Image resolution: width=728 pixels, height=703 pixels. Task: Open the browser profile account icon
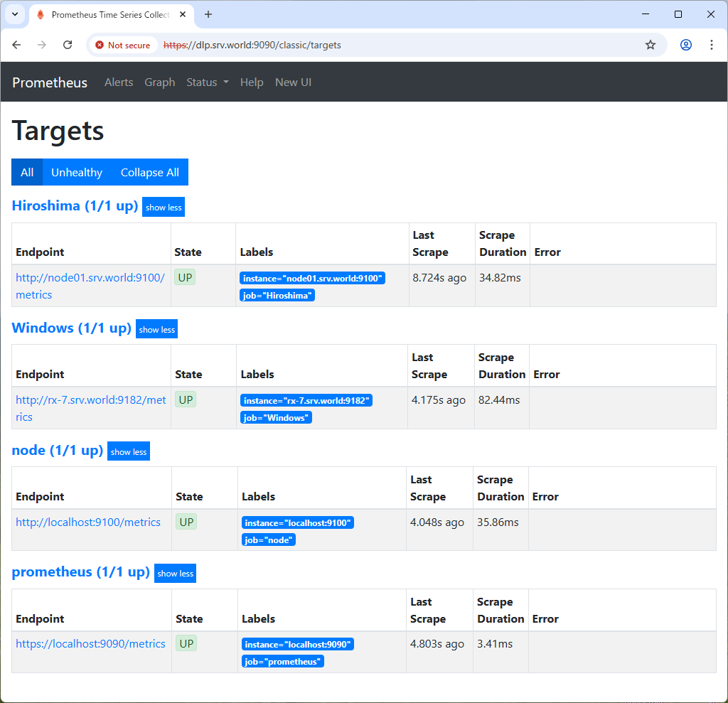point(685,44)
